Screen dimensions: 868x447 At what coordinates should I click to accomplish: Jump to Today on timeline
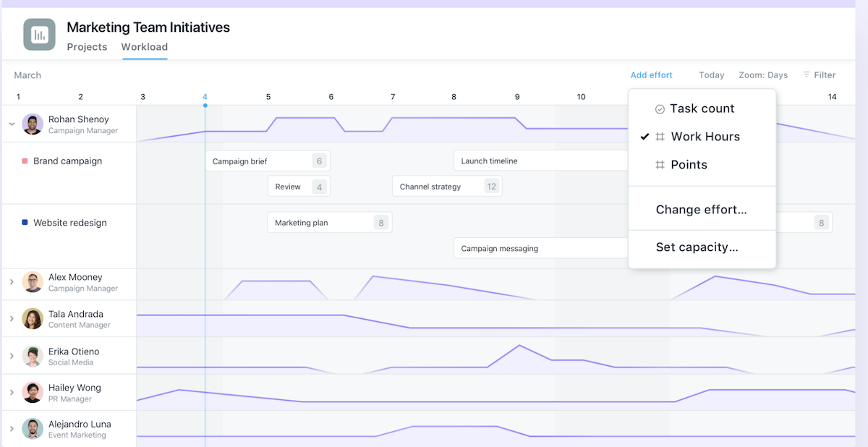pyautogui.click(x=711, y=75)
